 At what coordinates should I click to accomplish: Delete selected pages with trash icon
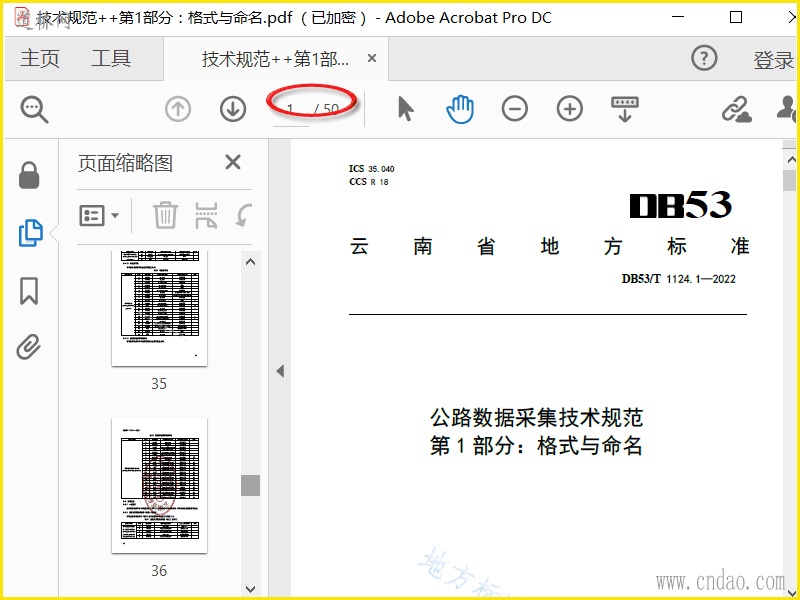click(165, 215)
